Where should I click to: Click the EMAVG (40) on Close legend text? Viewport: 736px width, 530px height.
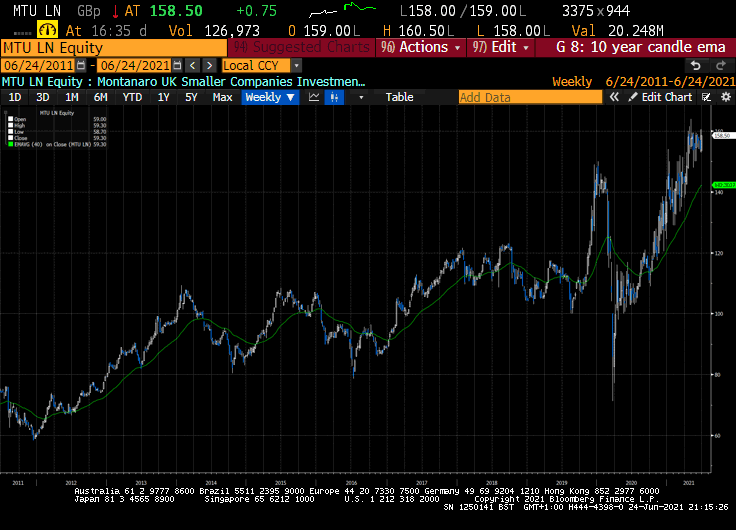point(53,144)
